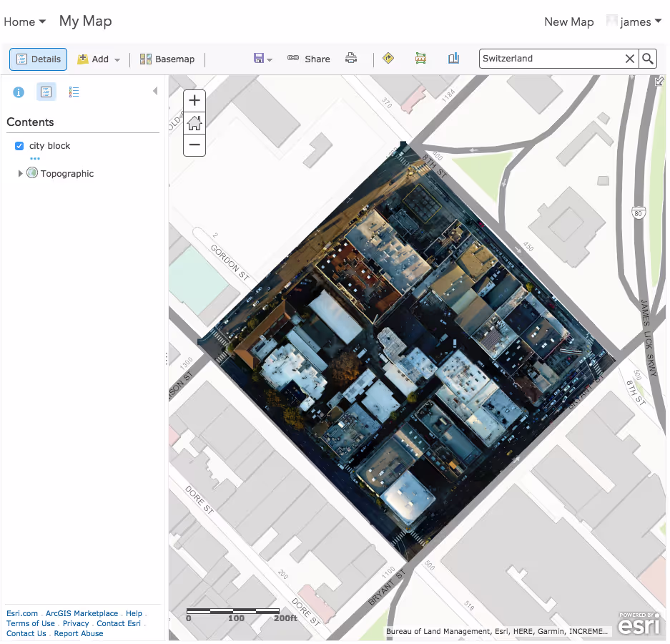The height and width of the screenshot is (644, 670).
Task: Click the Directions icon in toolbar
Action: 388,59
